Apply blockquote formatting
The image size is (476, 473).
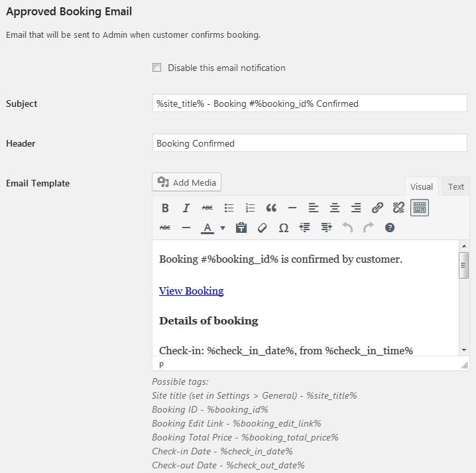(x=271, y=208)
